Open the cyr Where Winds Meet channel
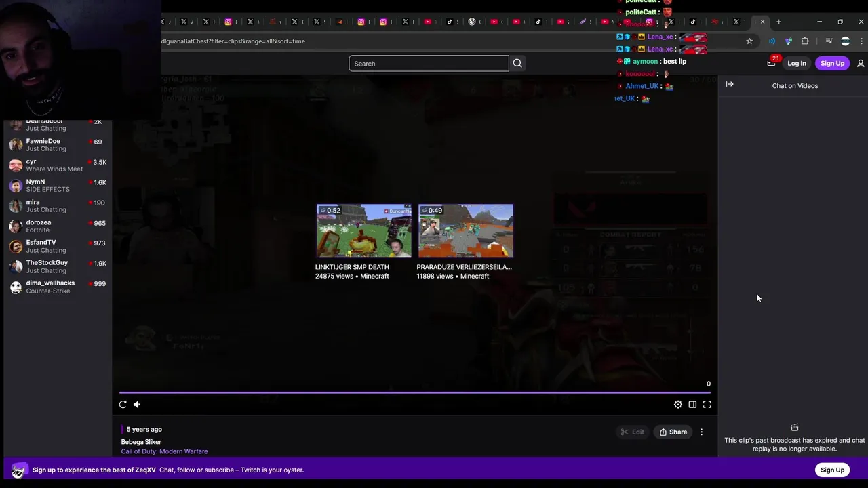The image size is (868, 488). (x=57, y=165)
